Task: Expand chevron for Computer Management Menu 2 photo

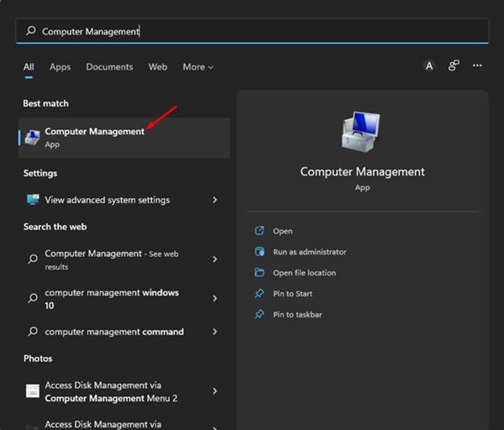Action: 215,391
